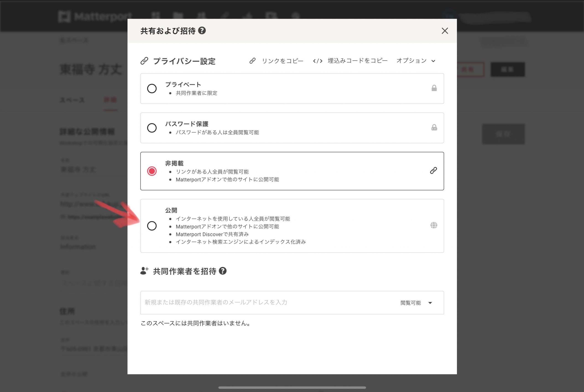Close the 共有および招待 dialog
The height and width of the screenshot is (392, 584).
tap(444, 31)
